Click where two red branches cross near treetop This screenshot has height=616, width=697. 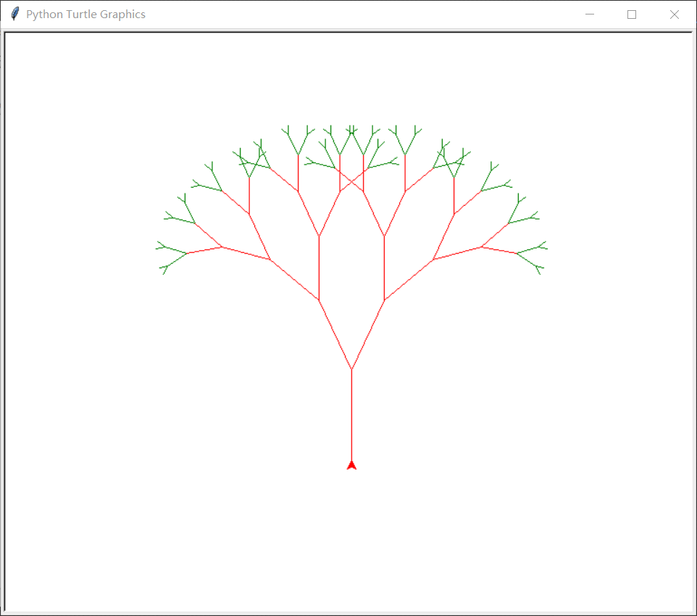[351, 181]
